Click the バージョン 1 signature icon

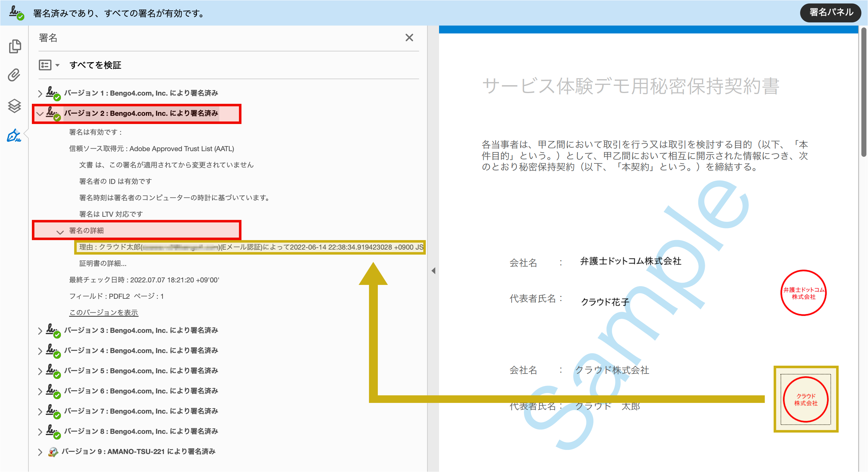pyautogui.click(x=53, y=93)
